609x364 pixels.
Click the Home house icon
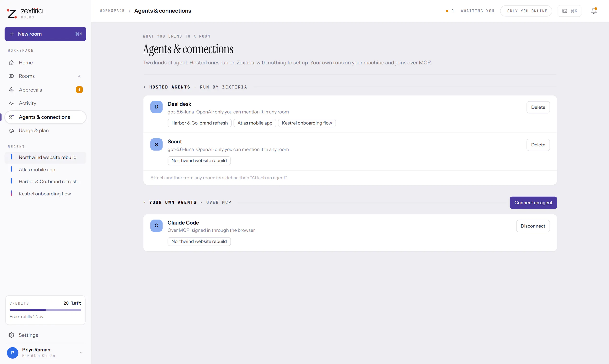11,63
